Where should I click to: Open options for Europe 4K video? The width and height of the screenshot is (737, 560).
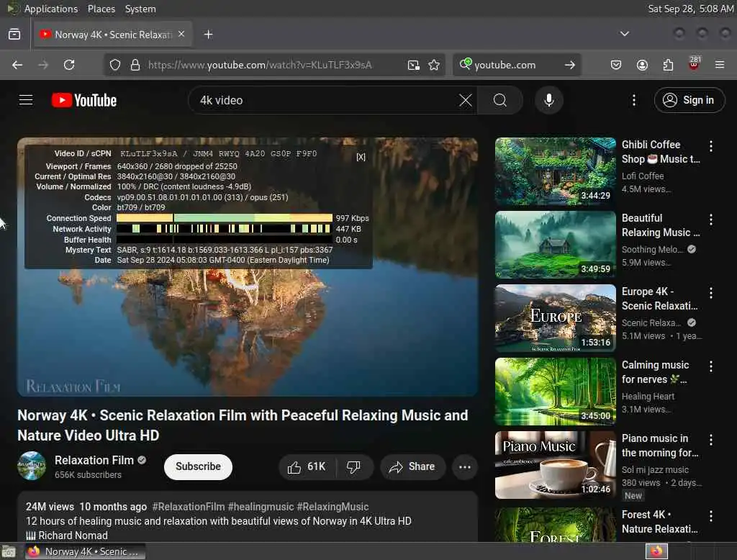pyautogui.click(x=711, y=293)
